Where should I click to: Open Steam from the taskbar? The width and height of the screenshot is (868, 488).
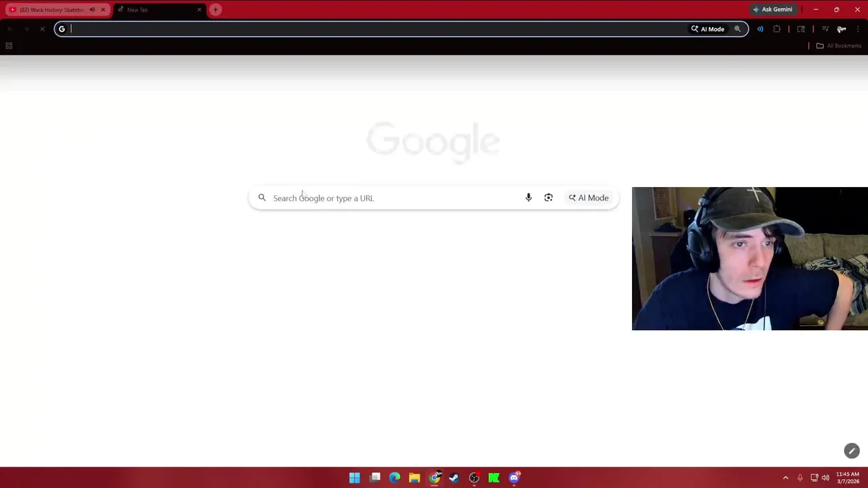(454, 478)
